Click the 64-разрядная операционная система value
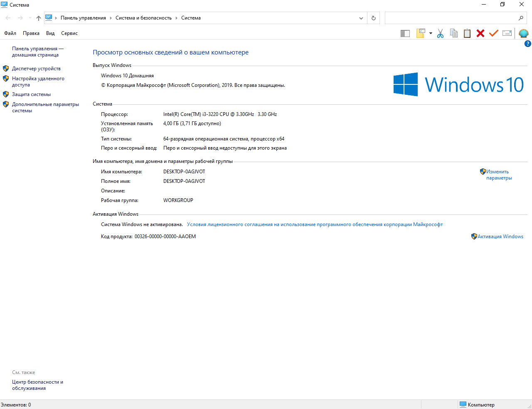Image resolution: width=532 pixels, height=409 pixels. click(224, 139)
